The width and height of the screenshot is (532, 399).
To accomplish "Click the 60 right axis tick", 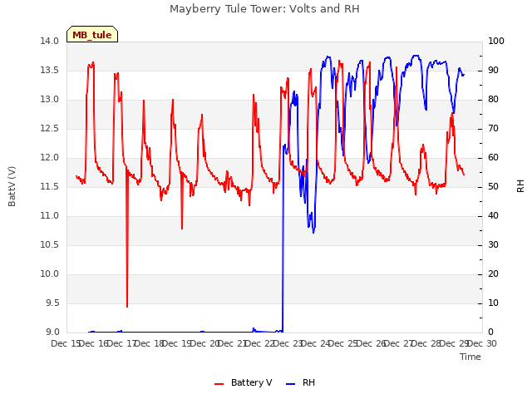I will pyautogui.click(x=493, y=158).
